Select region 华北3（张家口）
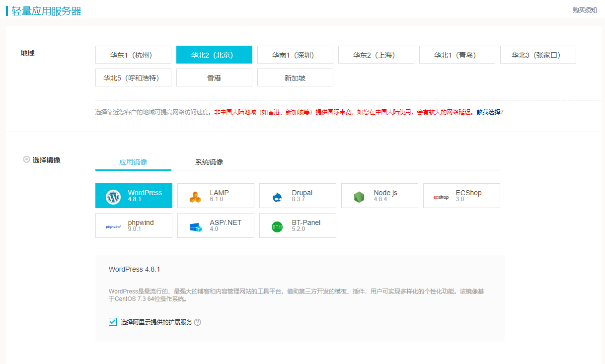 point(538,55)
